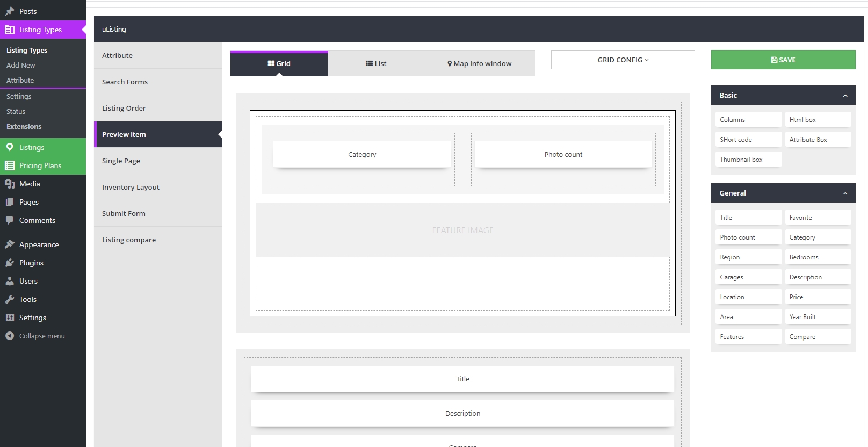This screenshot has height=447, width=868.
Task: Select the Category element in General panel
Action: [x=818, y=237]
